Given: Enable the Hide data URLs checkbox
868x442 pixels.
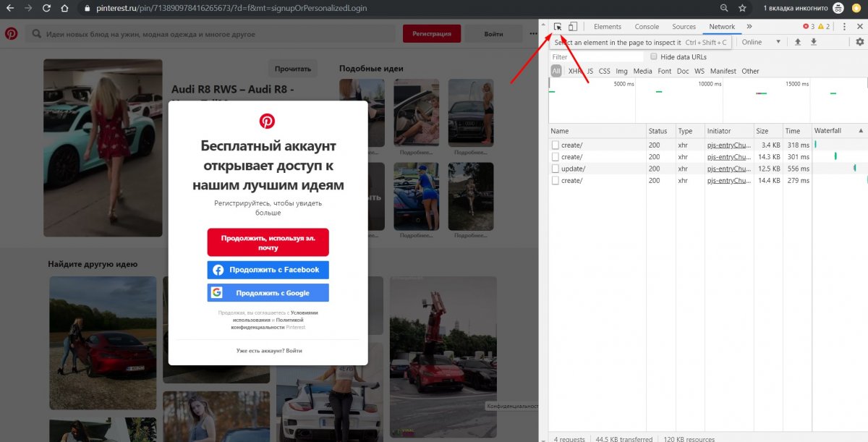Looking at the screenshot, I should point(654,56).
